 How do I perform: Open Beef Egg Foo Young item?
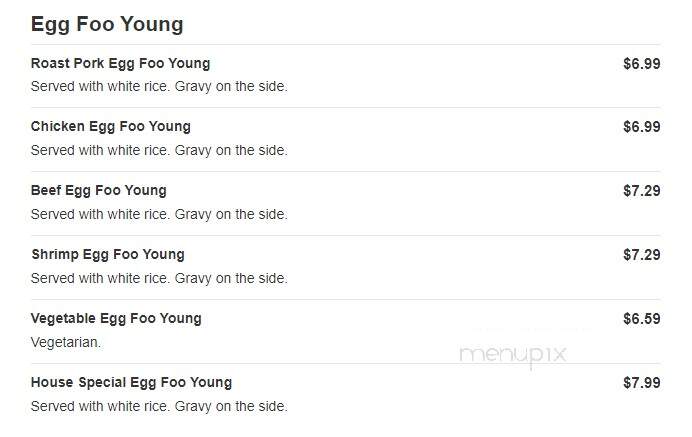[x=99, y=191]
